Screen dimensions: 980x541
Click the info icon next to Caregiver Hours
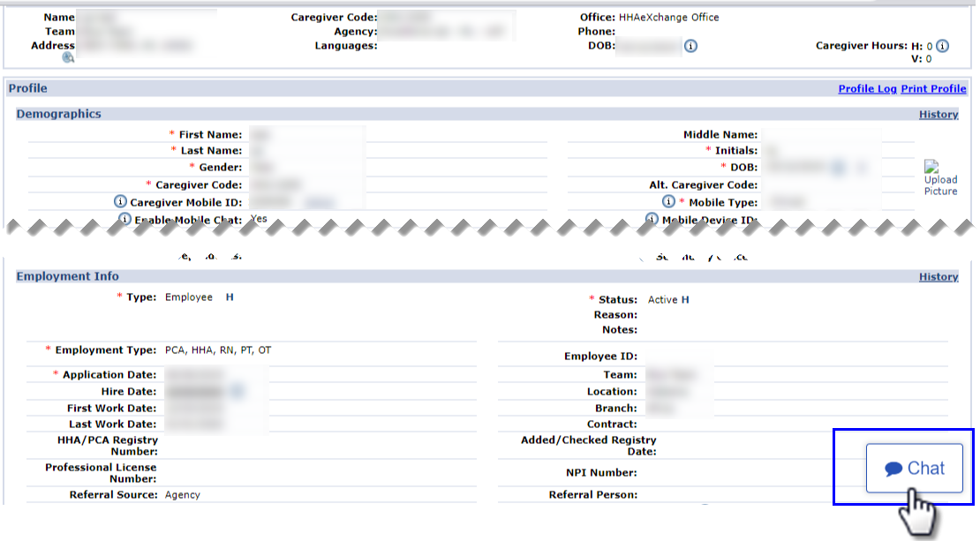942,46
